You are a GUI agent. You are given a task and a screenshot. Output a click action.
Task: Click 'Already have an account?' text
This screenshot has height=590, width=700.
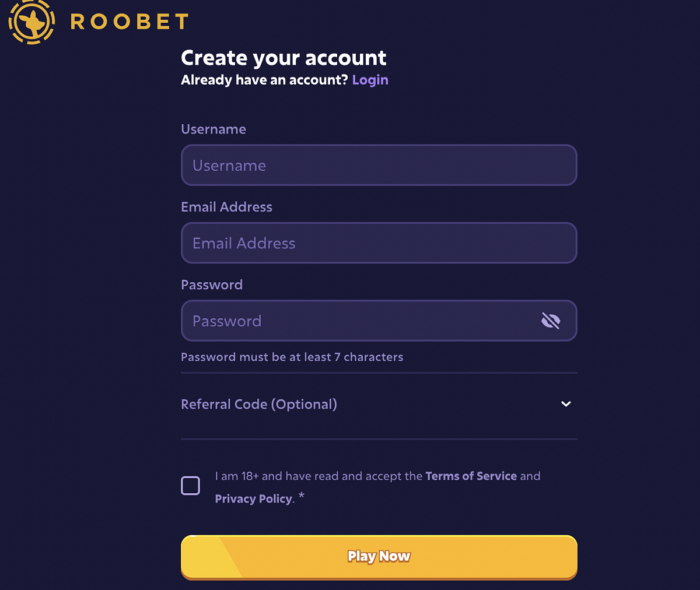(x=264, y=80)
